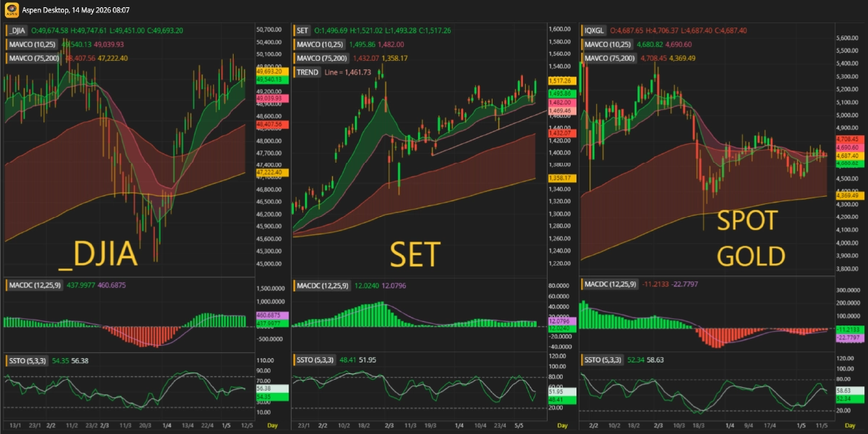Select SSTO (5,3,3) label in Spot Gold panel
Viewport: 868px width, 434px height.
point(603,360)
